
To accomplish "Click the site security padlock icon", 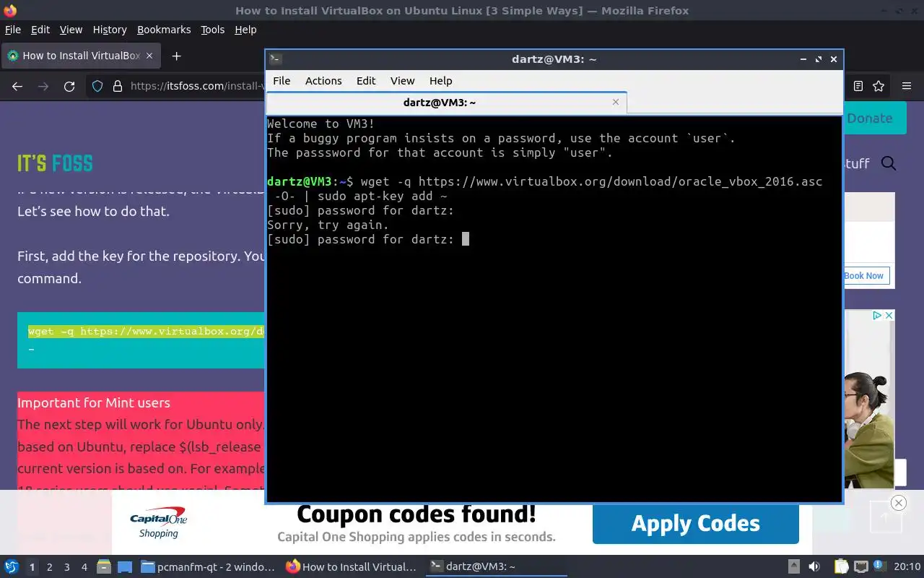I will coord(118,86).
